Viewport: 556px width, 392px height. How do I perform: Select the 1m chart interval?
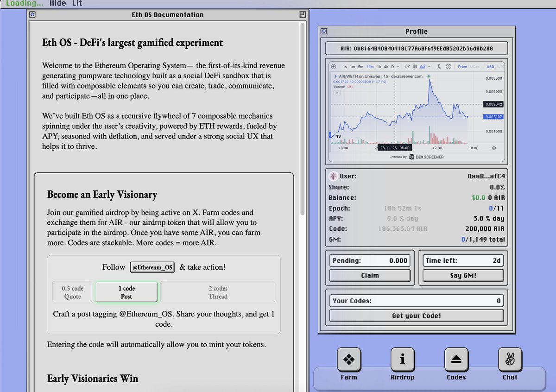[353, 67]
